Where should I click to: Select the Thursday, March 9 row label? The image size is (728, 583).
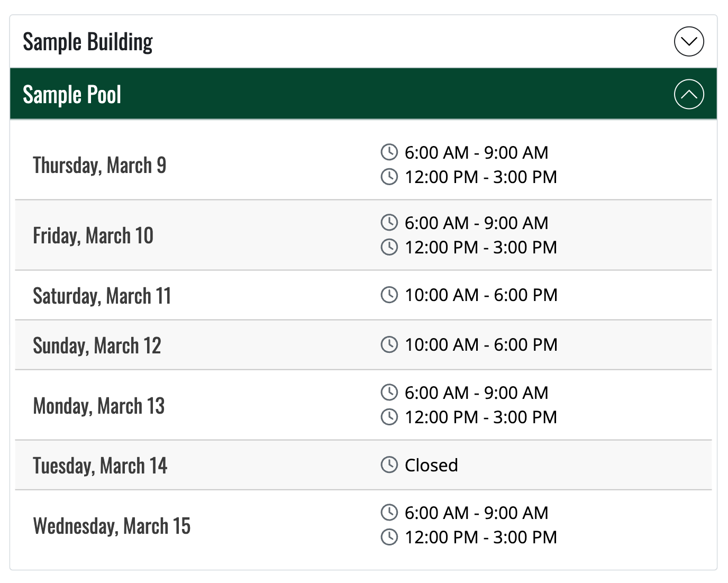(x=99, y=165)
